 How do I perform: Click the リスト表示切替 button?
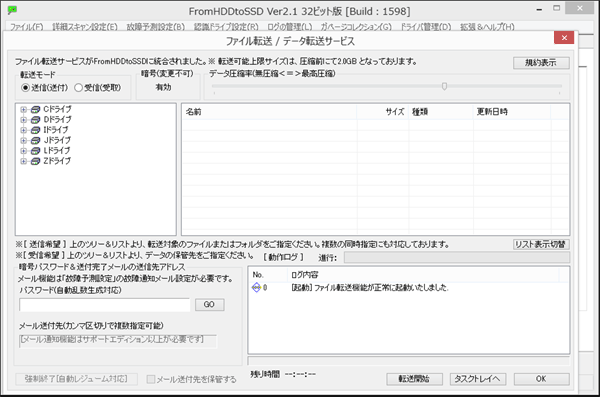(x=541, y=244)
